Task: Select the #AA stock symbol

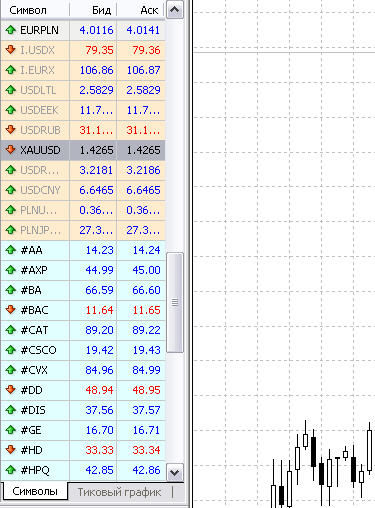Action: [32, 250]
